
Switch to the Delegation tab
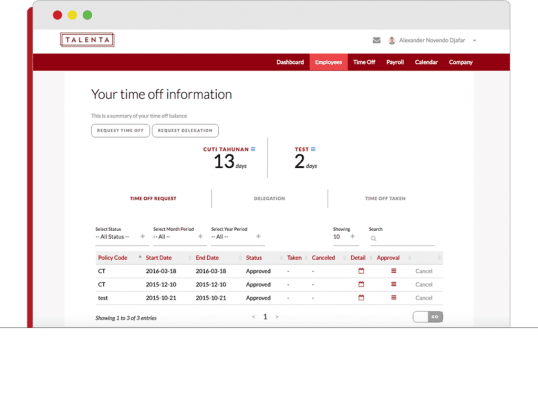coord(269,198)
